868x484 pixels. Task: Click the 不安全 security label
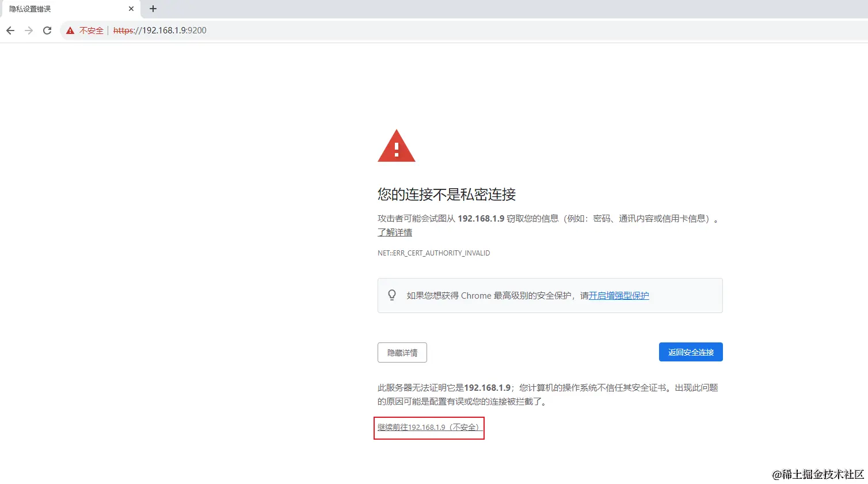pos(92,31)
